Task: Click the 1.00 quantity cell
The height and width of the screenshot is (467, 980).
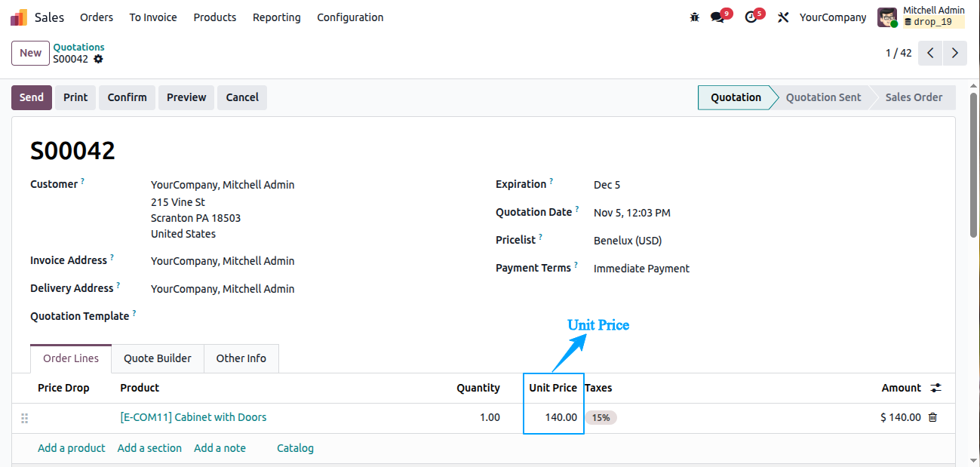Action: click(490, 417)
